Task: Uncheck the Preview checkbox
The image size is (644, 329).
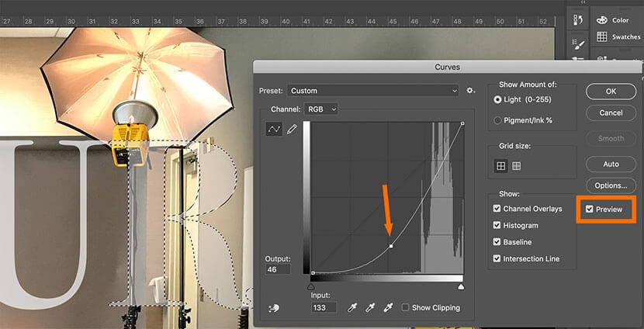Action: (x=590, y=210)
